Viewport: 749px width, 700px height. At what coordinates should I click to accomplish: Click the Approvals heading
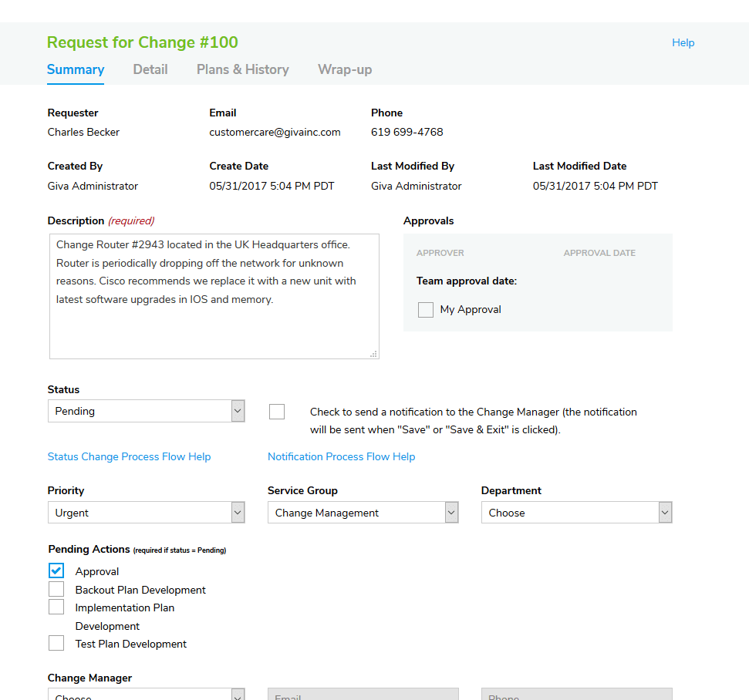pos(428,221)
